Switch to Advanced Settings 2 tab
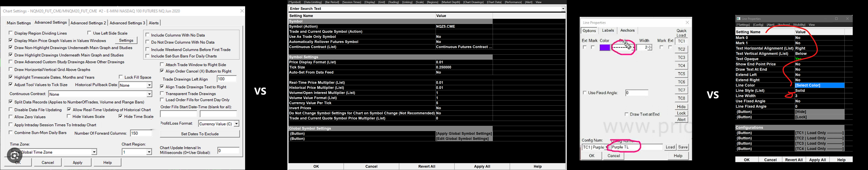Image resolution: width=868 pixels, height=170 pixels. 88,23
